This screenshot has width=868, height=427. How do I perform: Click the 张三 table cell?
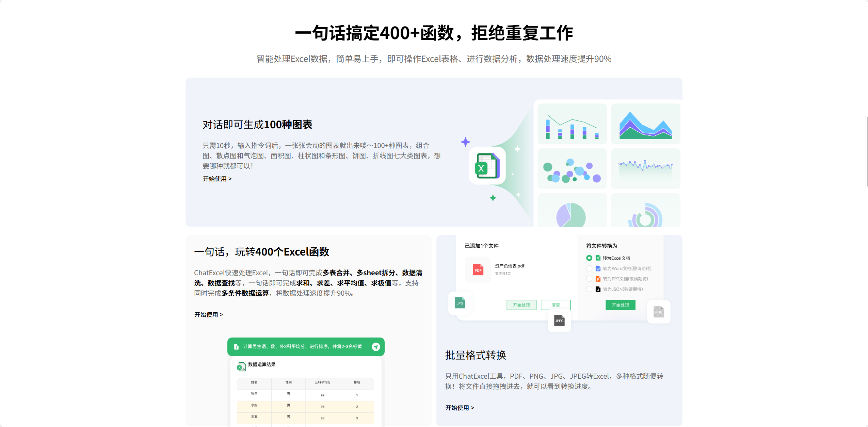coord(254,394)
